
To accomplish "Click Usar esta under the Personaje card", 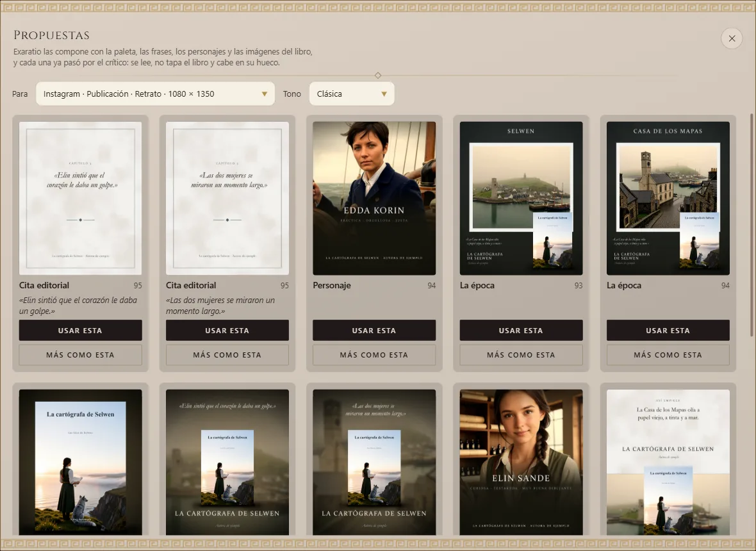I will pyautogui.click(x=374, y=330).
